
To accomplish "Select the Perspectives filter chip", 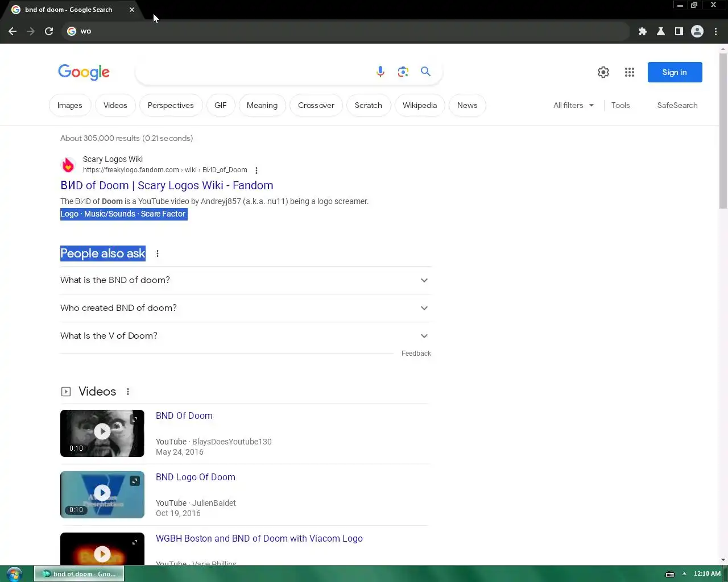I will (x=171, y=105).
